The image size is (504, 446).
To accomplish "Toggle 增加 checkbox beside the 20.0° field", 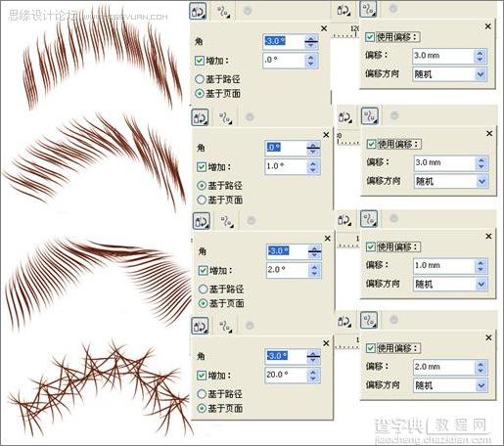I will coord(202,376).
